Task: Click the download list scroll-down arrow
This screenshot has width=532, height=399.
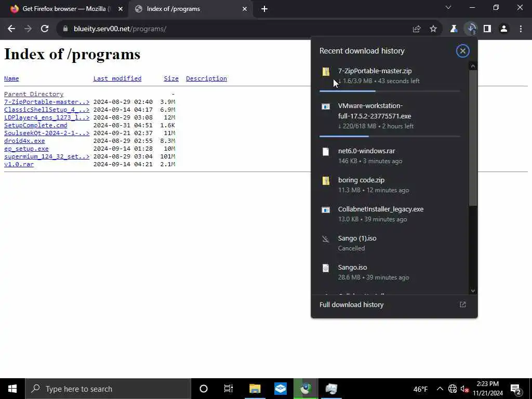Action: (473, 291)
